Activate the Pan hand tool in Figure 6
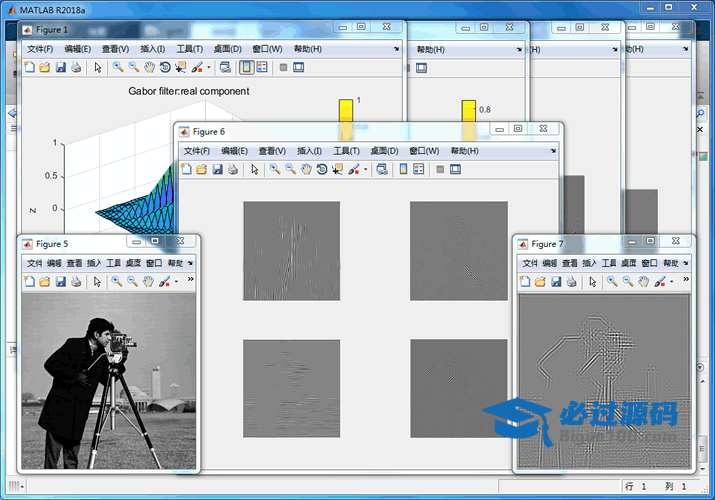Screen dimensions: 715x500 306,170
